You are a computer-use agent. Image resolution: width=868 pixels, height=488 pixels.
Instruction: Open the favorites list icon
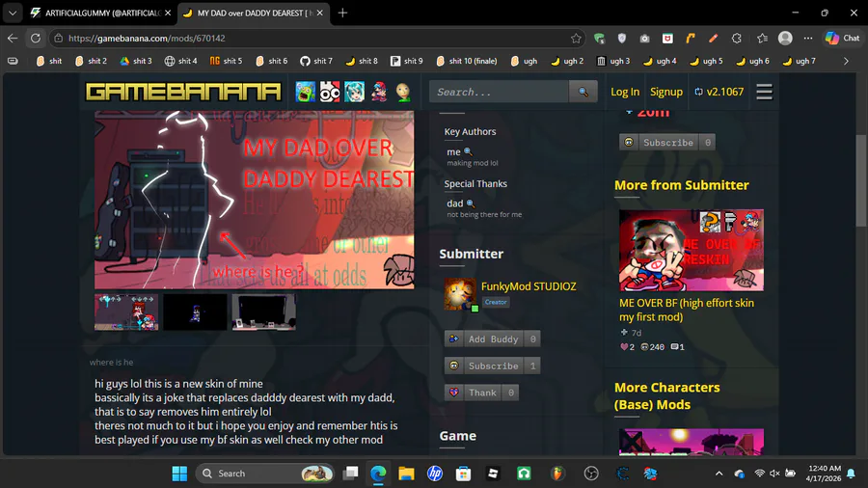coord(762,39)
